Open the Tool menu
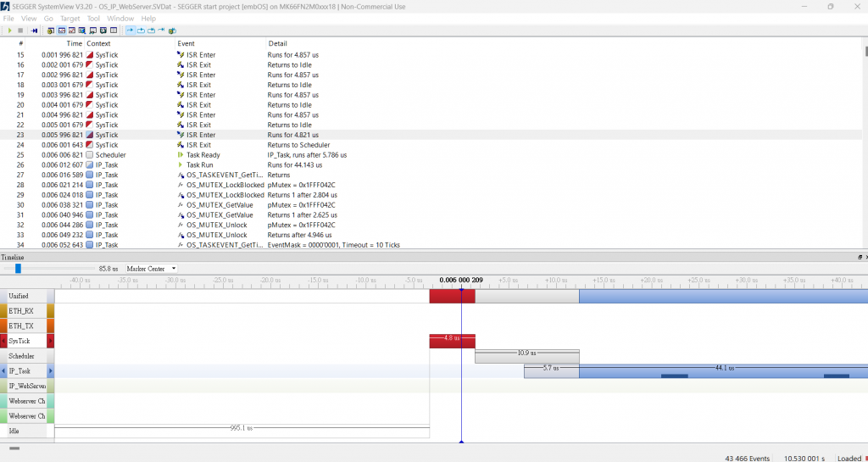 click(93, 19)
